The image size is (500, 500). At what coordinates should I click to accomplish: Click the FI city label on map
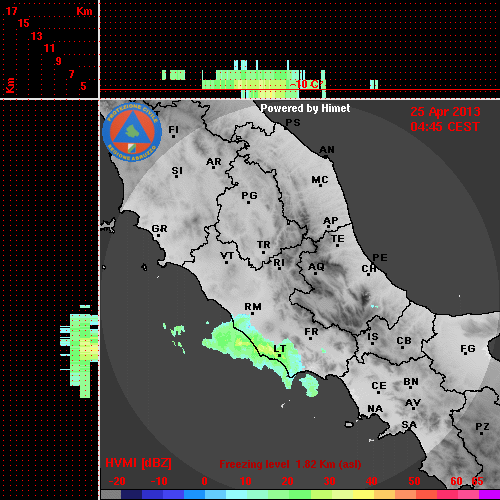[173, 129]
